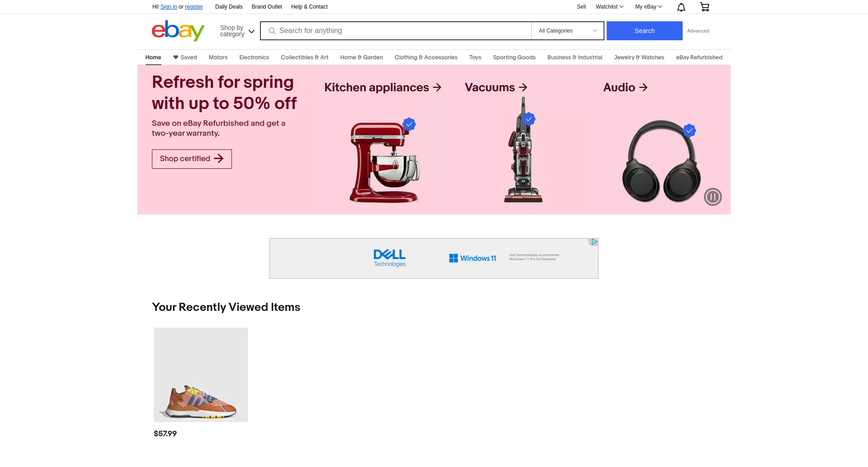The width and height of the screenshot is (868, 467).
Task: Click the eBay logo
Action: [178, 31]
